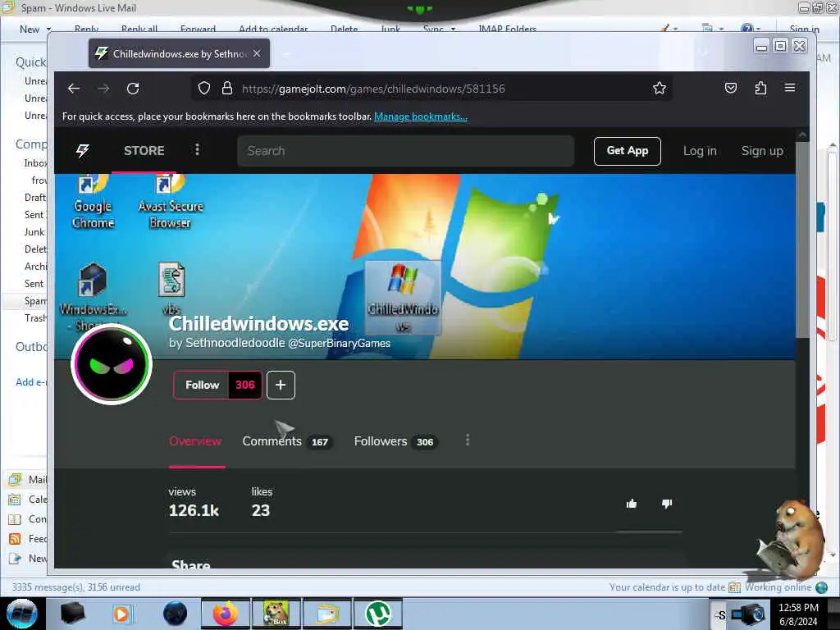The image size is (840, 630).
Task: Click the Game Jolt Search field
Action: (x=405, y=151)
